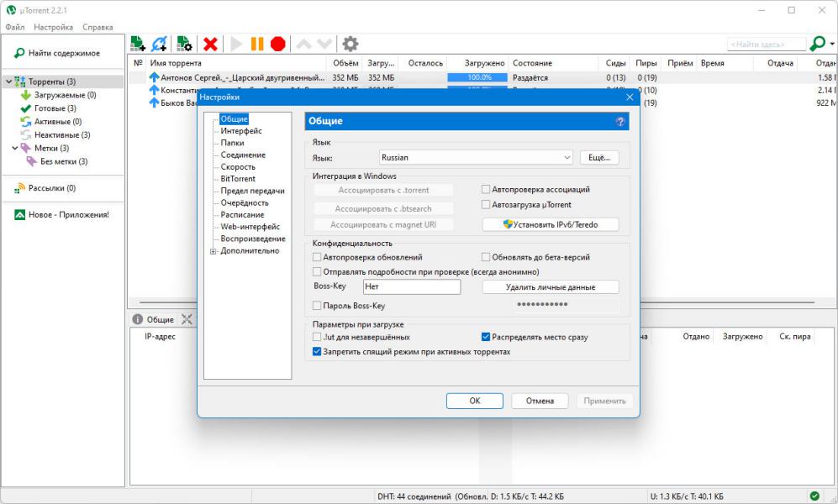Screen dimensions: 838x504
Task: Open 'Рассылки (0)' RSS feeds item
Action: 52,188
